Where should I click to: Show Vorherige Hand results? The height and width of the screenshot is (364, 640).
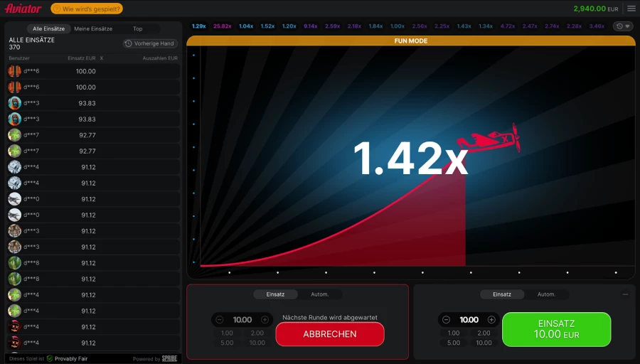[x=149, y=43]
